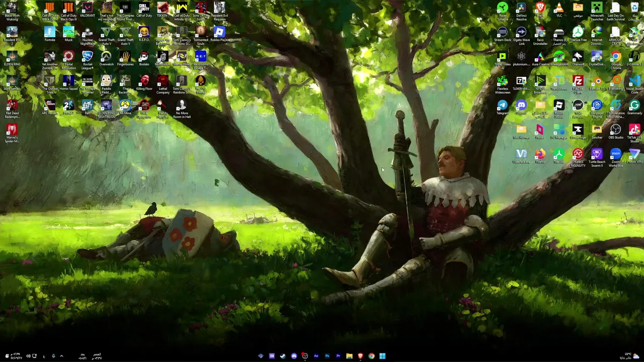Viewport: 644px width, 362px height.
Task: Open the Discord desktop shortcut
Action: (521, 108)
